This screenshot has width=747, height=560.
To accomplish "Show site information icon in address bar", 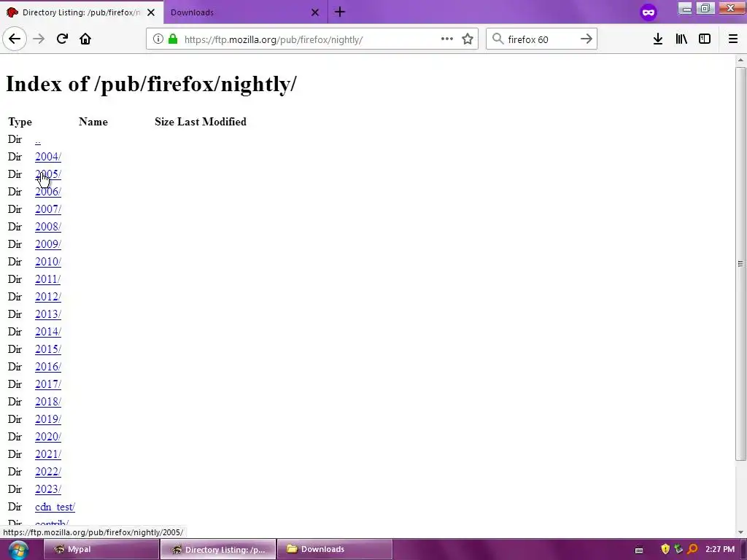I will pyautogui.click(x=158, y=39).
